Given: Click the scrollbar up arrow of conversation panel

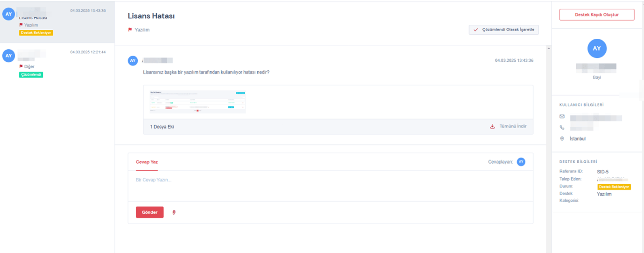Looking at the screenshot, I should pyautogui.click(x=548, y=48).
